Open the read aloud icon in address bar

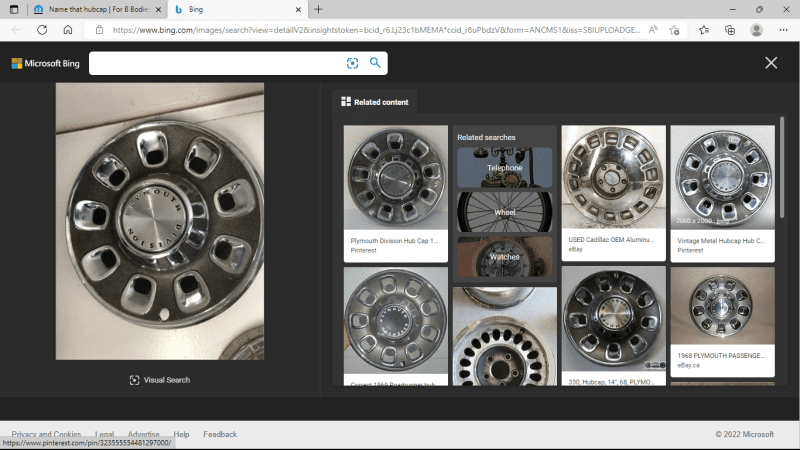click(x=653, y=30)
